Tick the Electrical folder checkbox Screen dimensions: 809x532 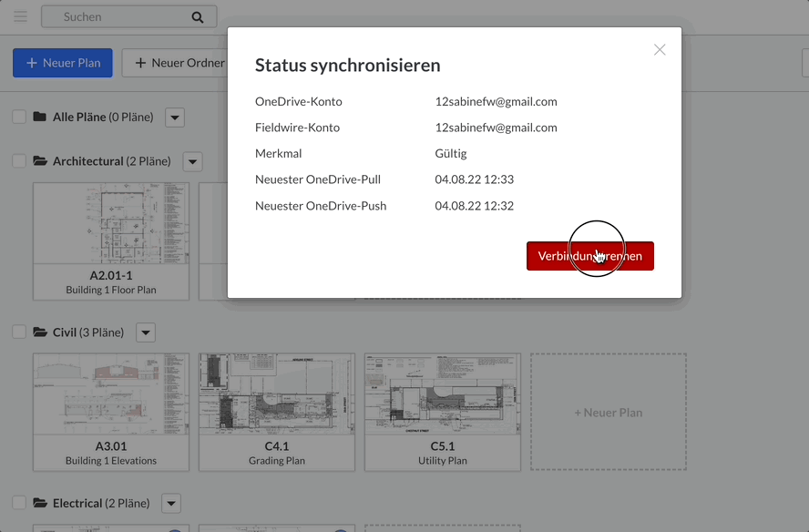point(19,503)
